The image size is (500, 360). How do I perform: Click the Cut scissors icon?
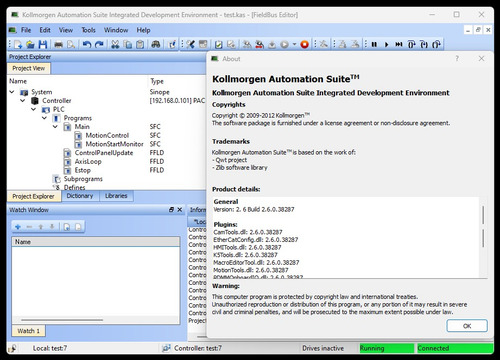click(x=115, y=44)
